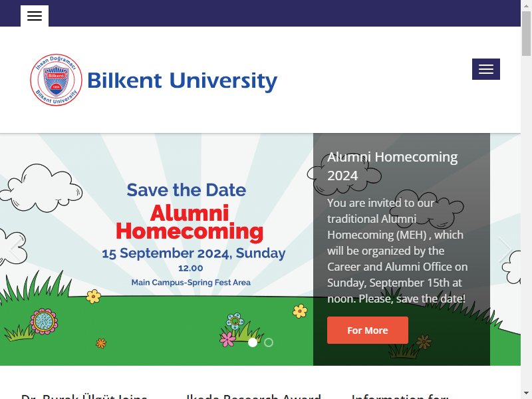Screen dimensions: 532x399
Task: Go to the previous carousel slide
Action: pyautogui.click(x=15, y=249)
